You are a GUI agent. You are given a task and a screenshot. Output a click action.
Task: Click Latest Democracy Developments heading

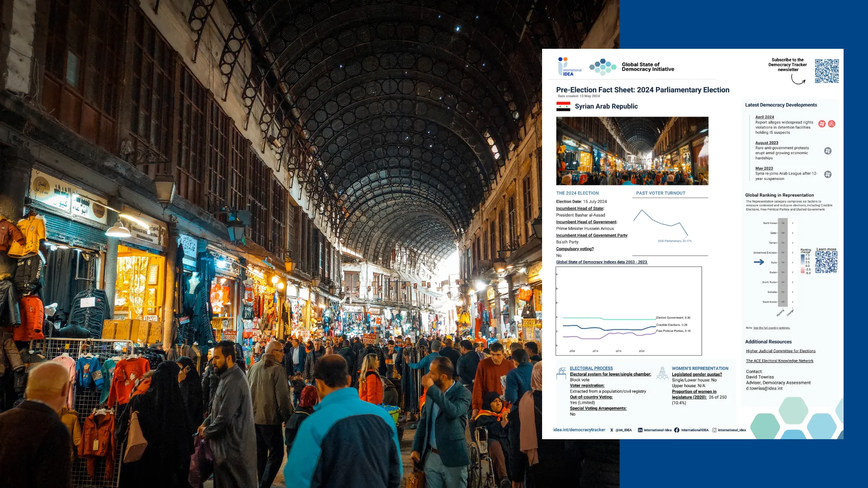tap(781, 105)
